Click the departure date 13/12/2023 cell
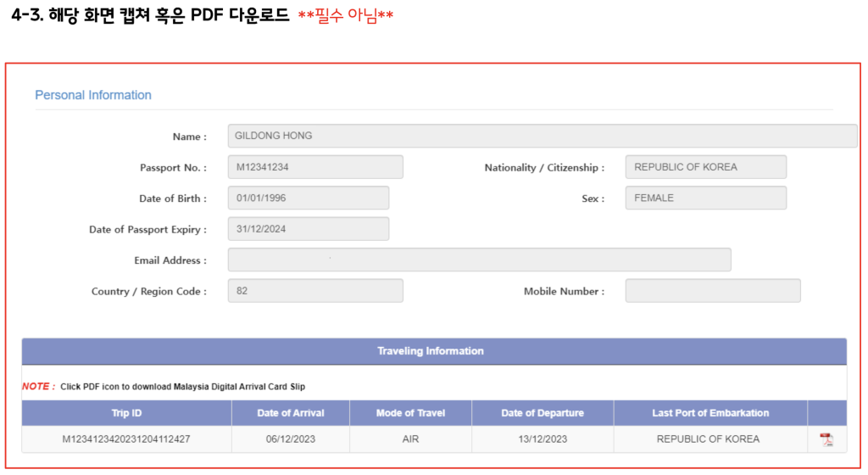The height and width of the screenshot is (475, 868). [x=542, y=439]
